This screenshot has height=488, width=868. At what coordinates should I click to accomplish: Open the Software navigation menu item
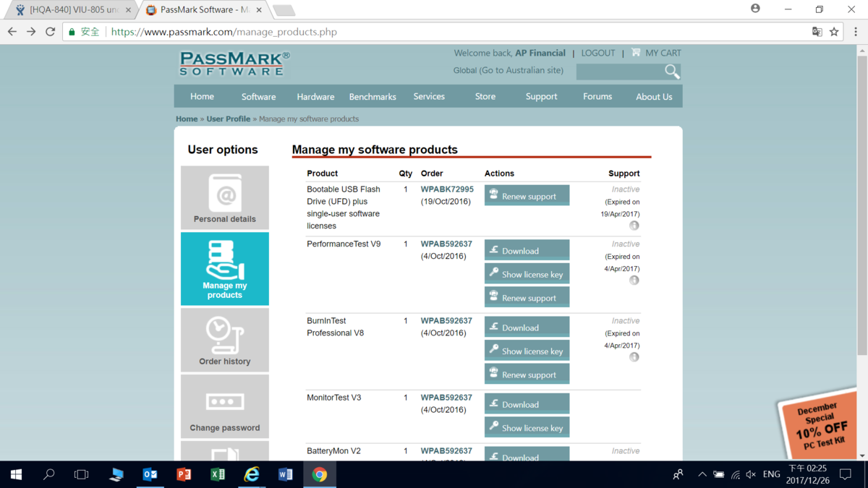(258, 96)
